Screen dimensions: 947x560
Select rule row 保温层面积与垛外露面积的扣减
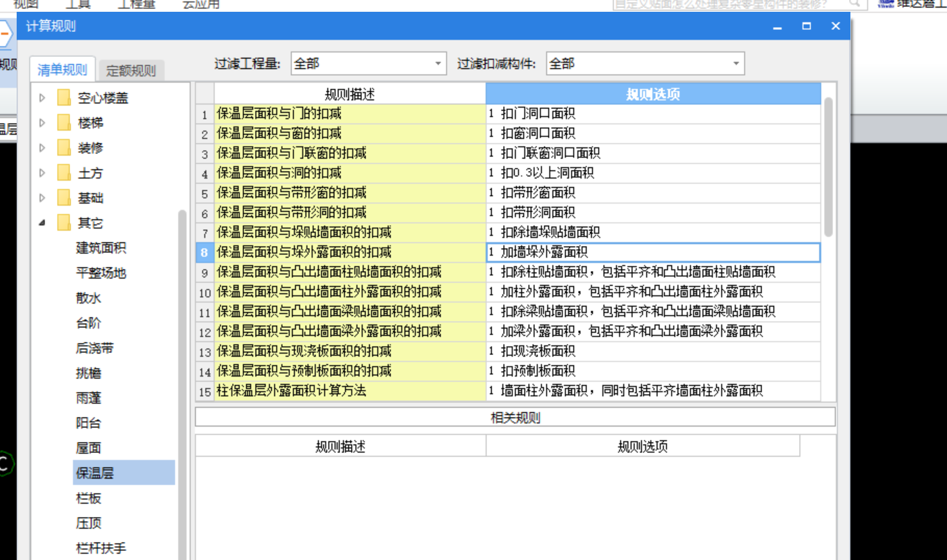(x=349, y=252)
